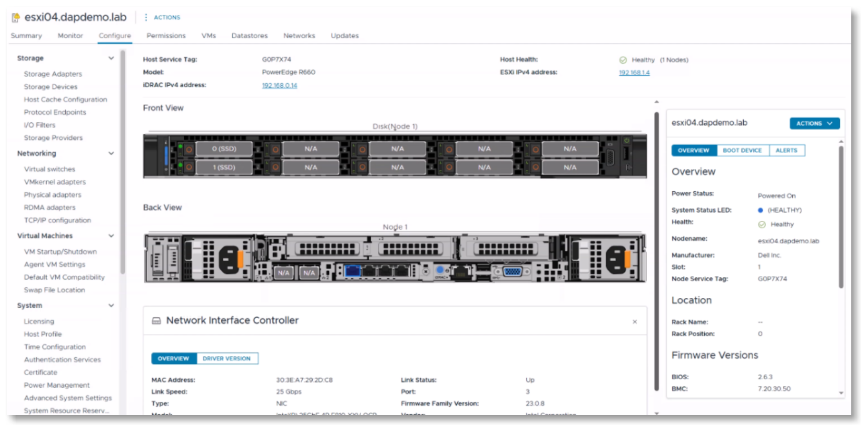868x431 pixels.
Task: Open Storage Devices
Action: pos(51,87)
